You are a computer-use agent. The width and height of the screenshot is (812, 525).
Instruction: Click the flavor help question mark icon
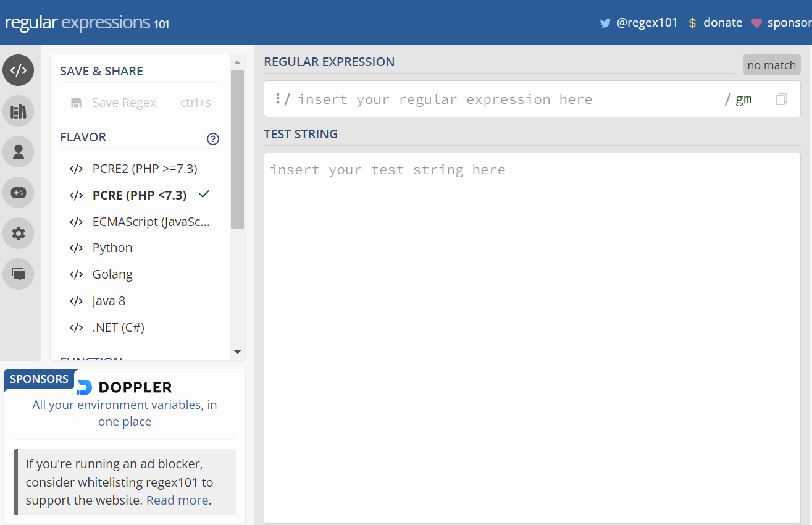point(213,139)
